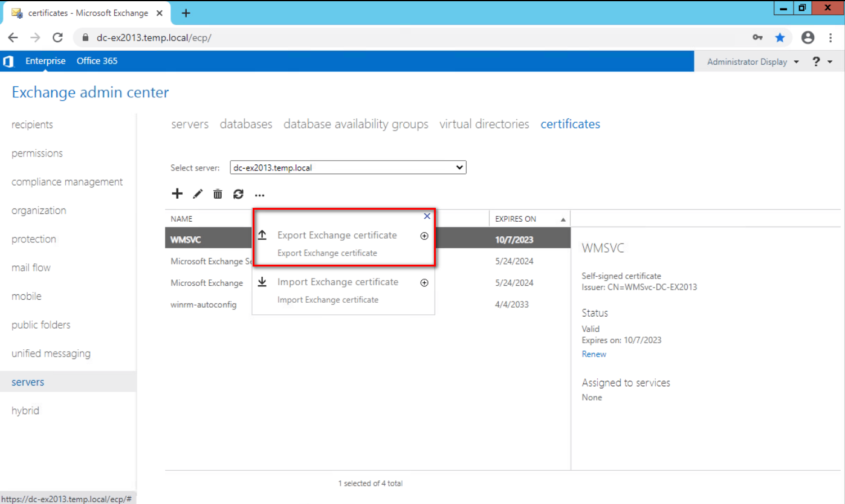Switch to the databases tab

point(246,124)
